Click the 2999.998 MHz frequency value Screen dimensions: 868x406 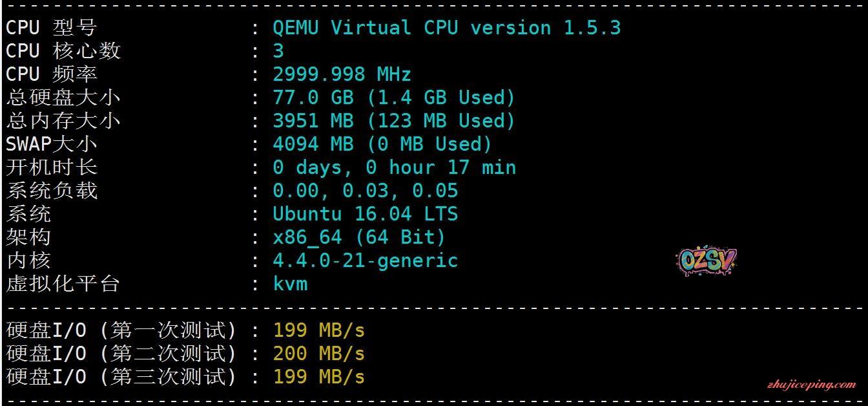tap(342, 74)
